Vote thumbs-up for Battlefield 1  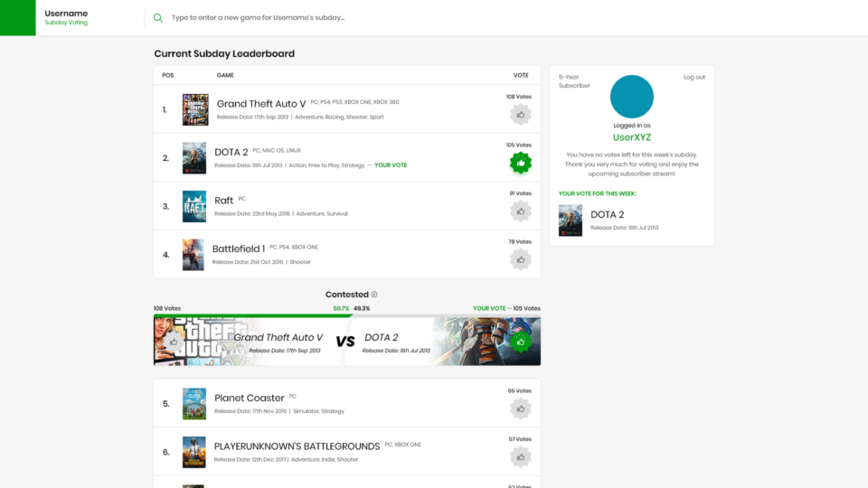click(521, 259)
